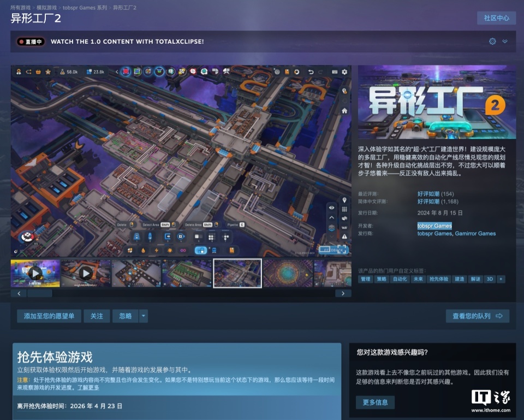Toggle the layers stack indicator
Viewport: 524px width, 420px height.
point(331,228)
